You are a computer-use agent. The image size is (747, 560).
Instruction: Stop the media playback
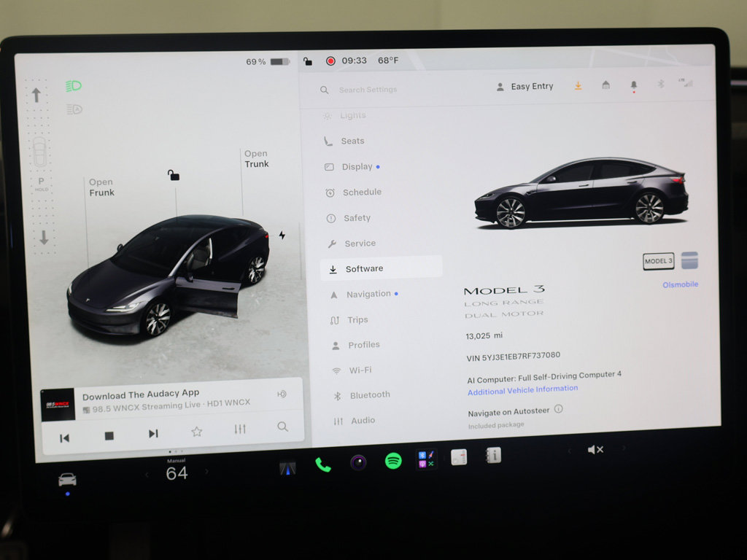(109, 436)
